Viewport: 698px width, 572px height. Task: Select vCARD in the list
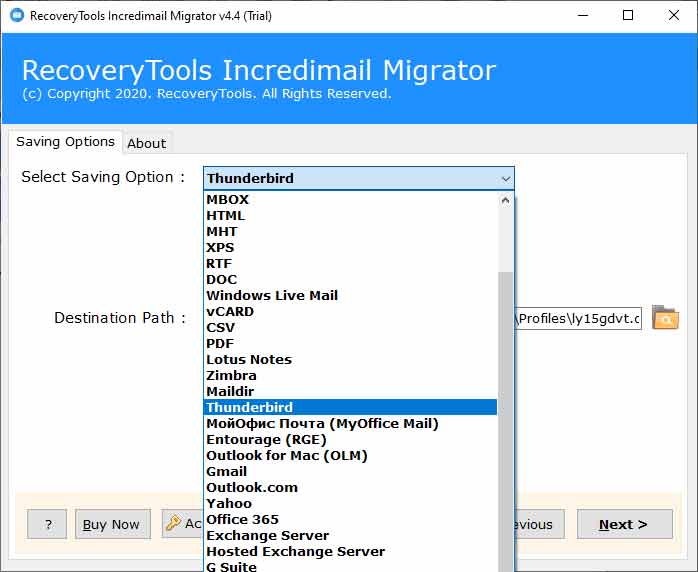pos(350,312)
